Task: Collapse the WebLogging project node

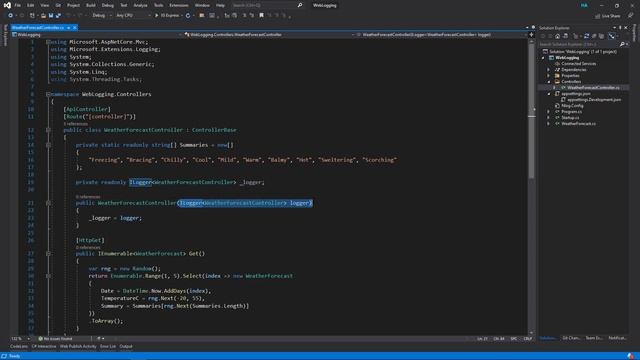Action: coord(543,58)
